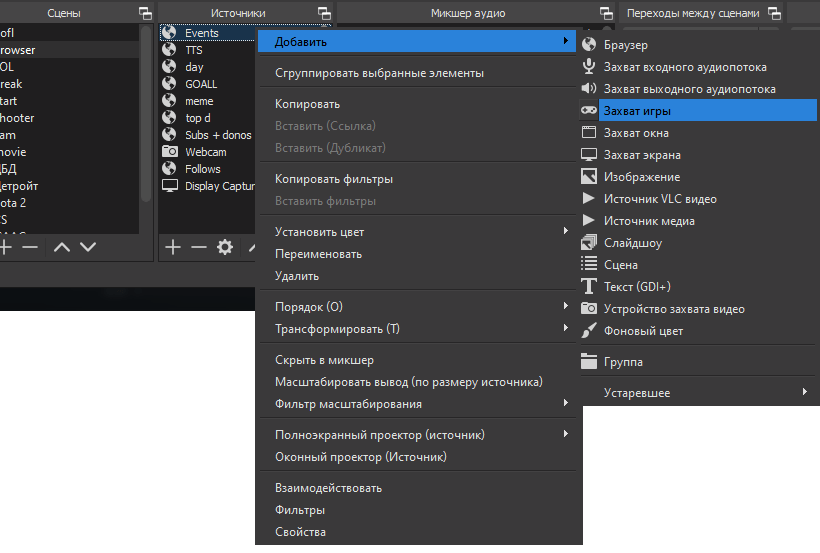Move scene down with the down arrow
Screen dimensions: 820x553
pos(88,247)
